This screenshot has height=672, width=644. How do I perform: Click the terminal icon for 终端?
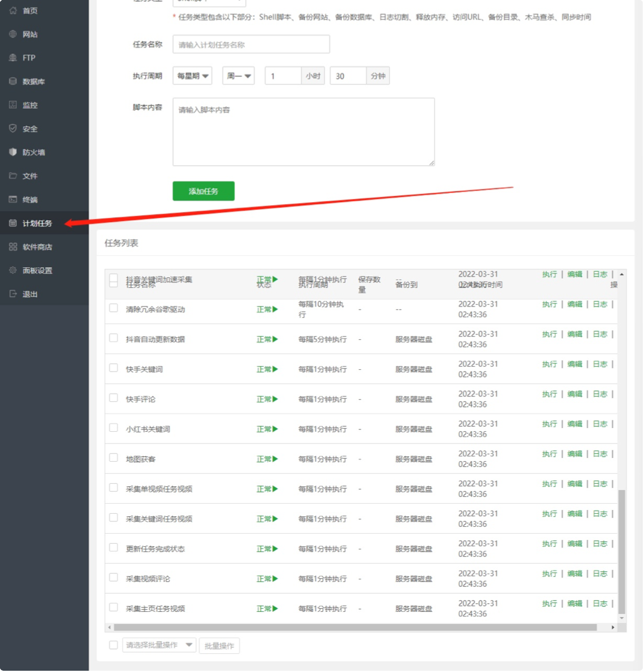click(13, 200)
